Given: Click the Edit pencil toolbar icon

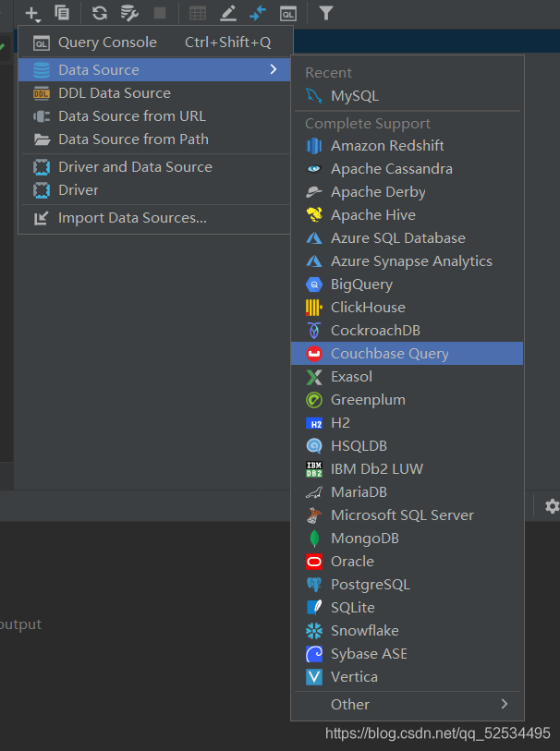Looking at the screenshot, I should tap(228, 14).
